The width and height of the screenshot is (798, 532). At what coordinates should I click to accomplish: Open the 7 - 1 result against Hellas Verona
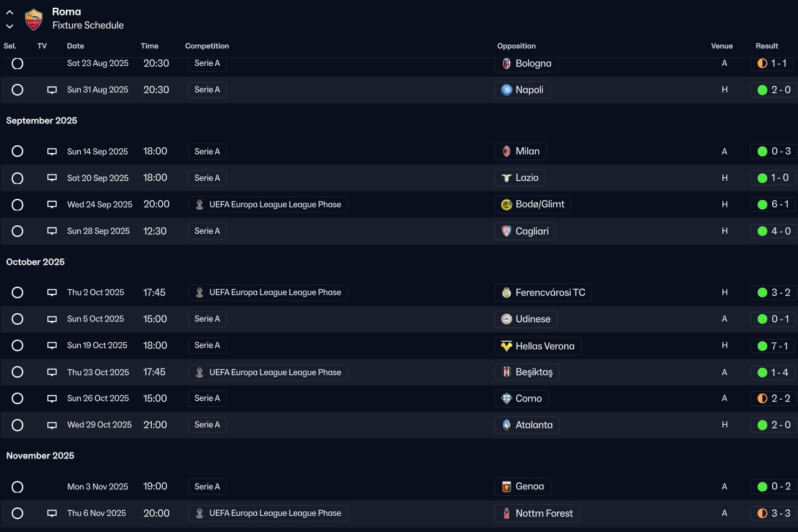click(x=772, y=346)
